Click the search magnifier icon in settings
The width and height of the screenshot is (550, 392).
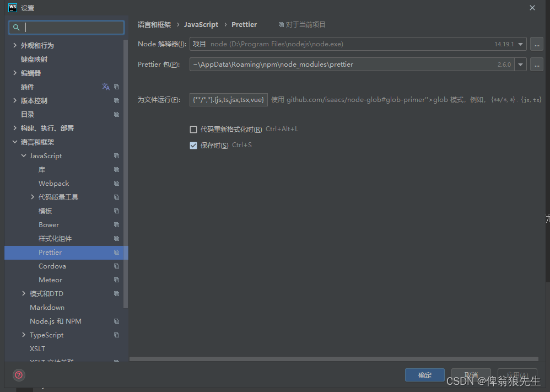pos(16,28)
